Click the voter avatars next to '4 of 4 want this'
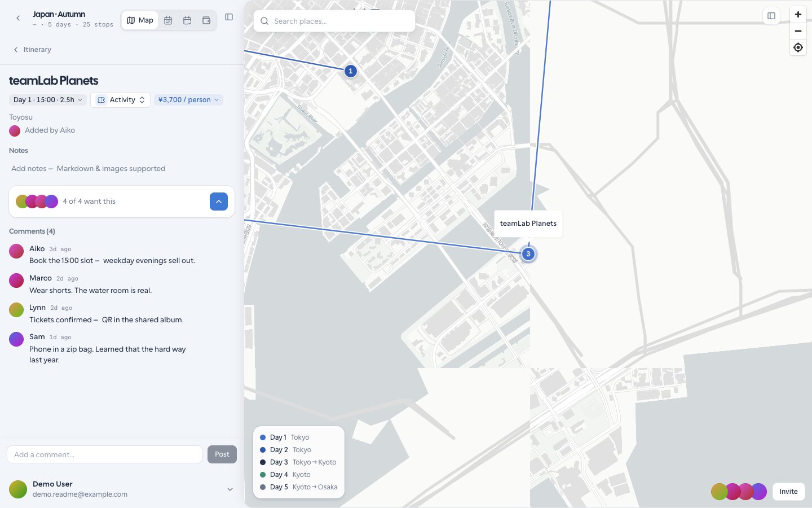The width and height of the screenshot is (812, 508). pyautogui.click(x=37, y=202)
